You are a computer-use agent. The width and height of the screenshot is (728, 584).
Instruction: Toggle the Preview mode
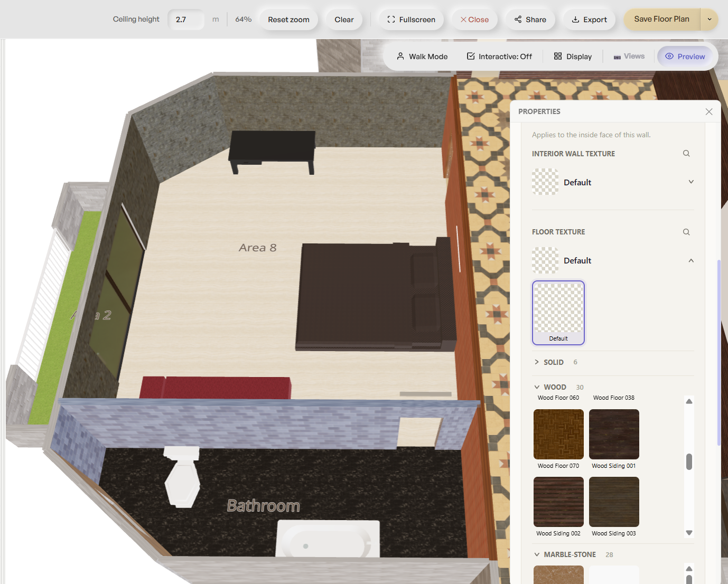(x=685, y=56)
